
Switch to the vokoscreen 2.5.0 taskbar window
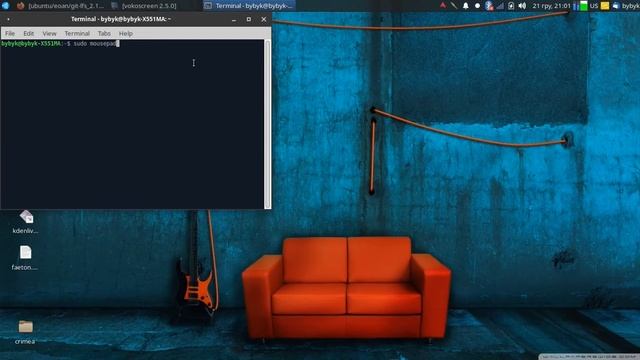[144, 6]
